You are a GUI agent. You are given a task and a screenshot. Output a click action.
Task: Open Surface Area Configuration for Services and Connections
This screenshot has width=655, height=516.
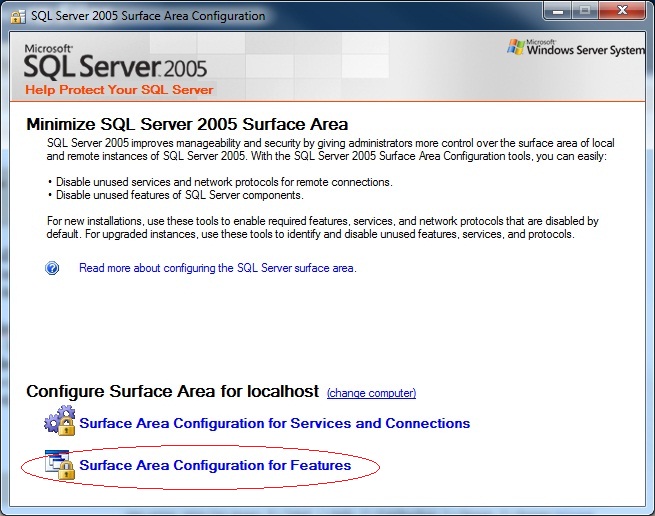(275, 423)
